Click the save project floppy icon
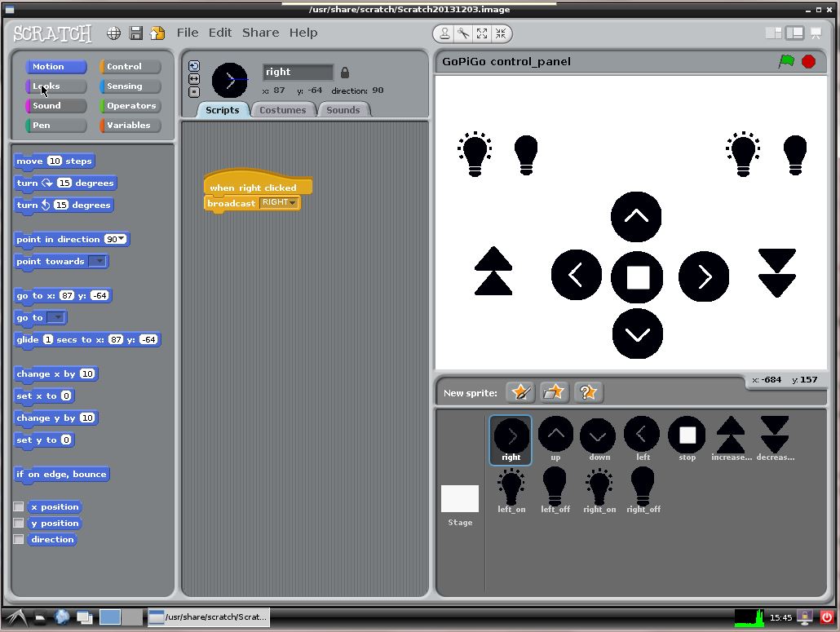 136,33
